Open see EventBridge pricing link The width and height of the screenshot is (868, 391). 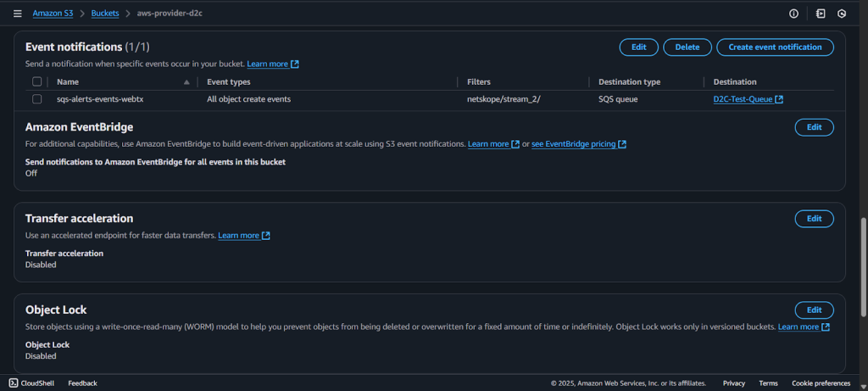pyautogui.click(x=579, y=144)
